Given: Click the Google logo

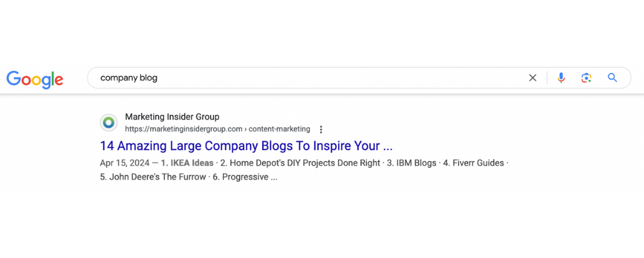Looking at the screenshot, I should pos(35,79).
